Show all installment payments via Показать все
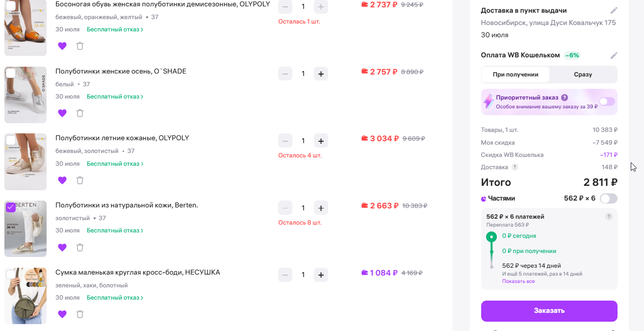 tap(518, 281)
